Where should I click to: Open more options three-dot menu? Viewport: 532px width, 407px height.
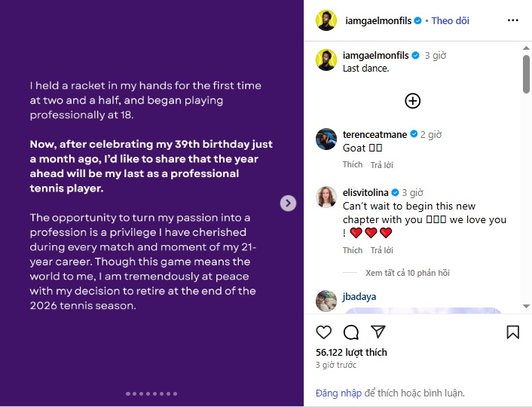[x=512, y=21]
